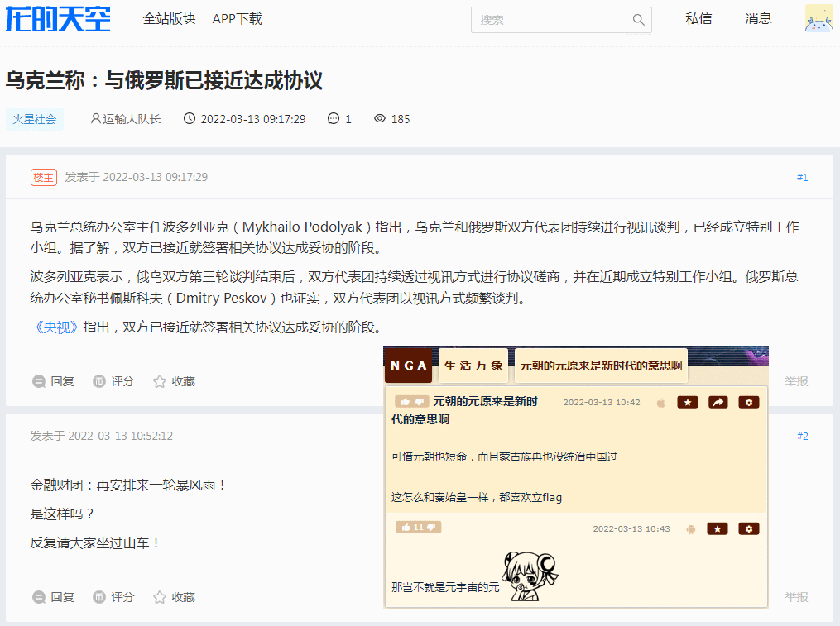Click the apple device icon on 10:42 post

[661, 403]
